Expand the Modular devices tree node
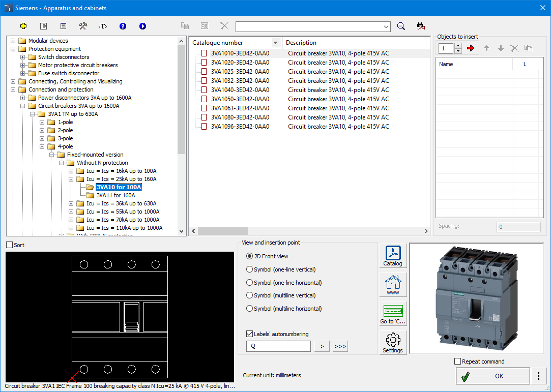 pos(13,41)
